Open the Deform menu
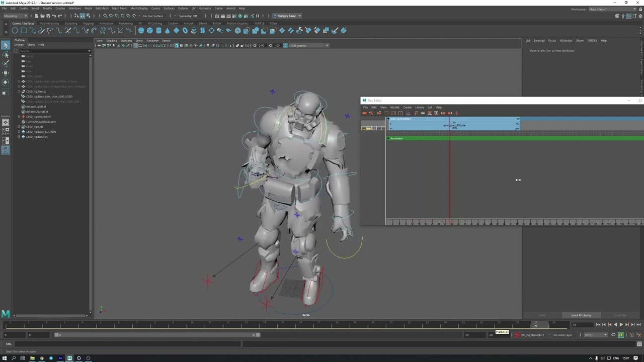 coord(183,8)
